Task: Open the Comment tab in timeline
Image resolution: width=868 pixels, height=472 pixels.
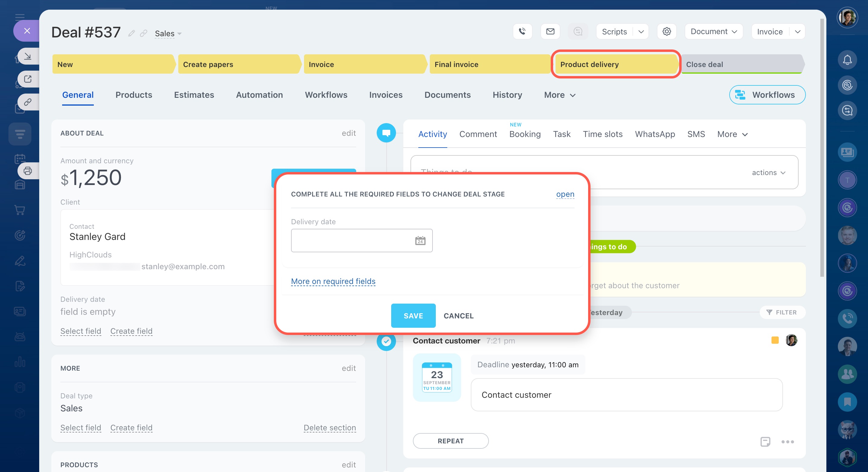Action: point(478,134)
